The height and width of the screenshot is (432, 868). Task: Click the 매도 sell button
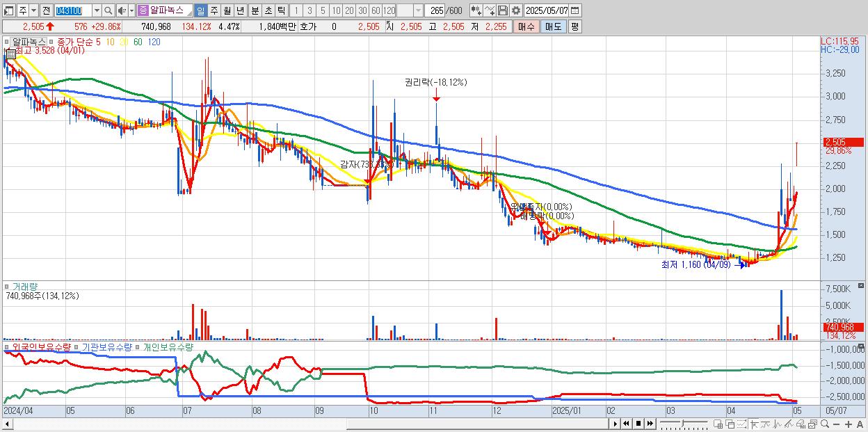553,26
